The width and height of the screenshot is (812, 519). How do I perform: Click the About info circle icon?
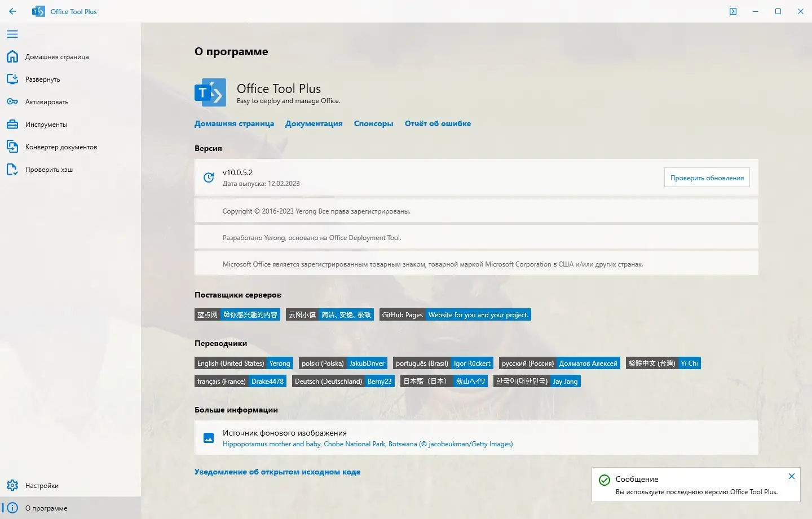tap(12, 508)
